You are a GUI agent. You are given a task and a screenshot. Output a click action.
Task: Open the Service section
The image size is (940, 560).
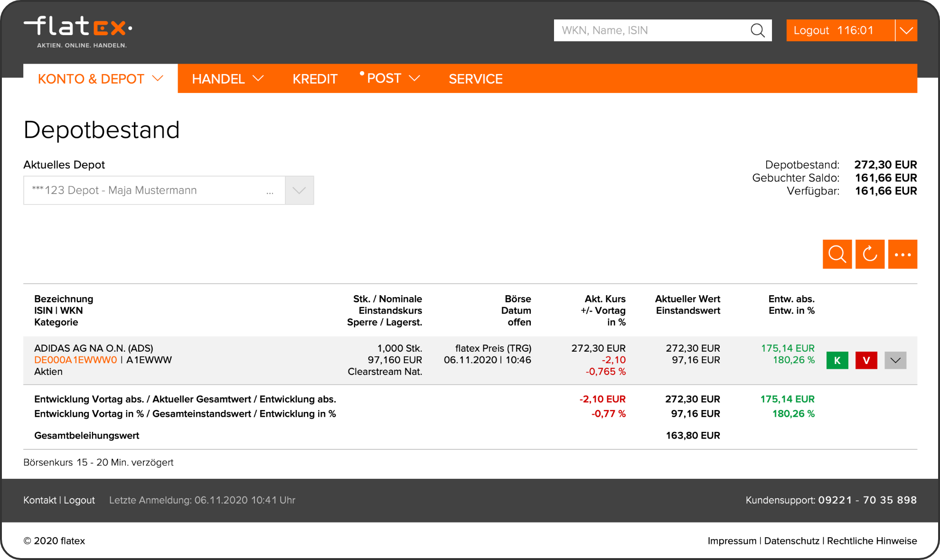tap(476, 79)
